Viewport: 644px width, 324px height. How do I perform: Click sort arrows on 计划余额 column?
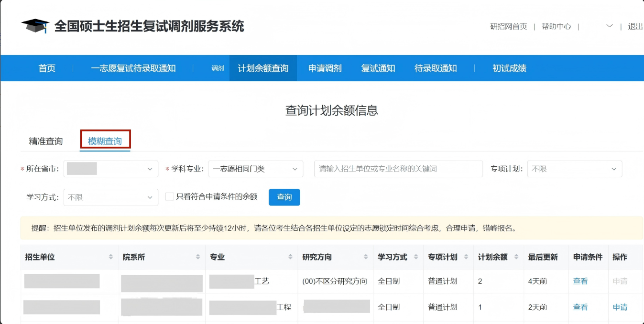tap(517, 257)
